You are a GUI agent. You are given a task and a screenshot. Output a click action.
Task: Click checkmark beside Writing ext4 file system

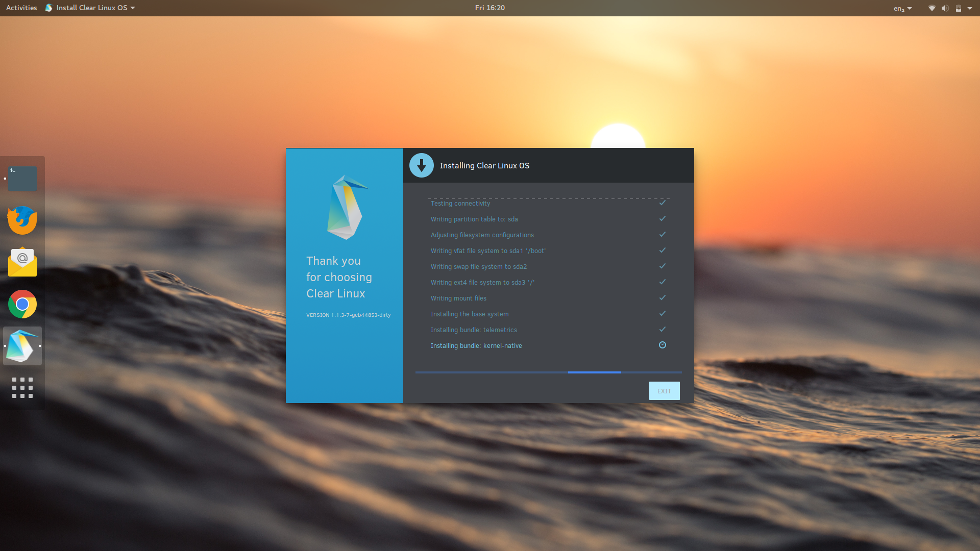pos(663,282)
